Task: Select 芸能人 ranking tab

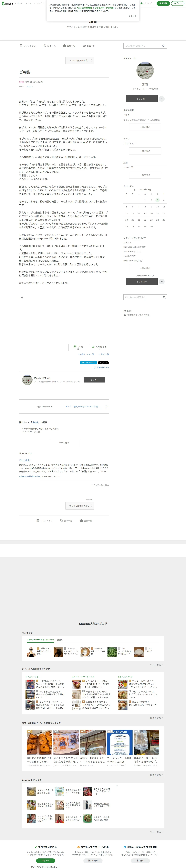Action: click(x=60, y=640)
